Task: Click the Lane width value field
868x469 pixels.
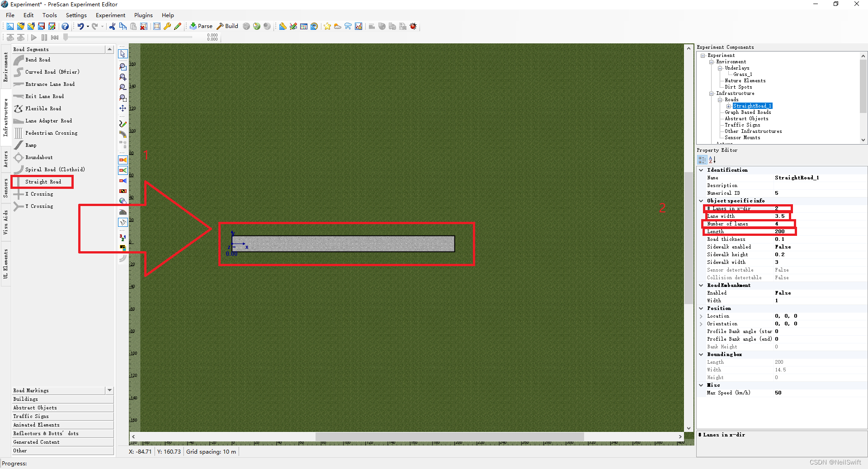Action: [820, 216]
